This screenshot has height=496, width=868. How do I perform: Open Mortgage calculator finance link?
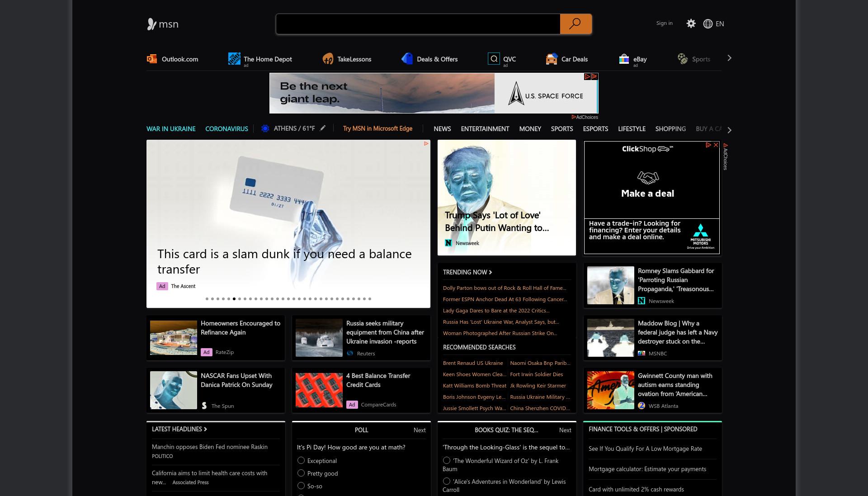(647, 469)
